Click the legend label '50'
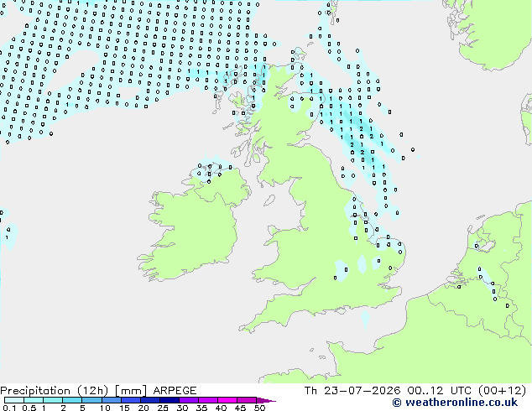The image size is (532, 411). point(259,408)
